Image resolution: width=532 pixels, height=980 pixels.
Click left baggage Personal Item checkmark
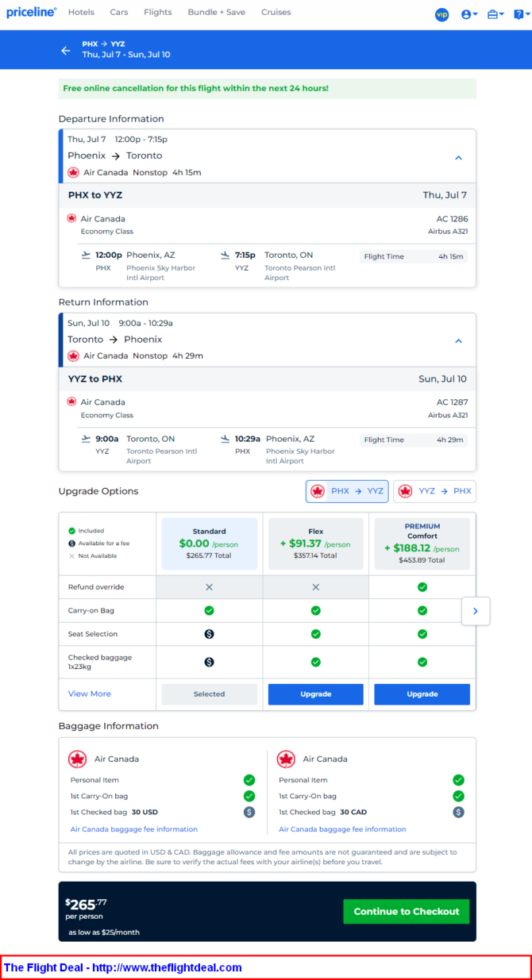[x=249, y=780]
